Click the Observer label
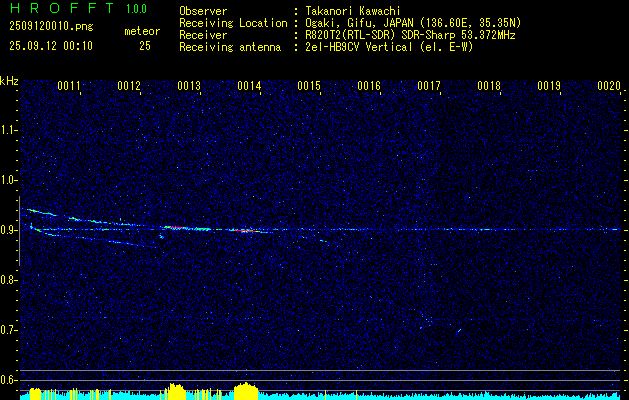This screenshot has width=629, height=400. coord(203,11)
